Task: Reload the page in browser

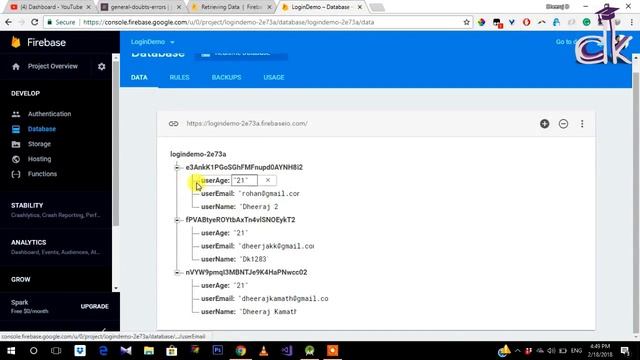Action: [34, 22]
